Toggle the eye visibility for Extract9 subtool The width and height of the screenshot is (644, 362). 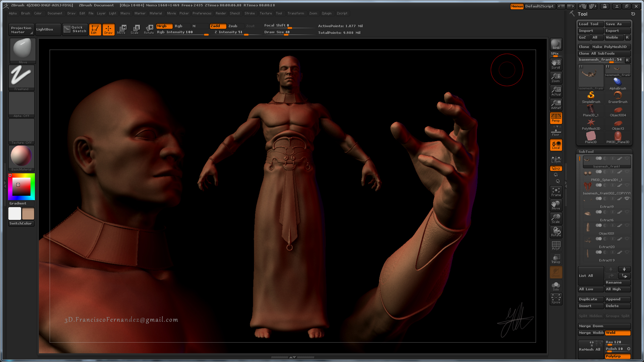627,199
